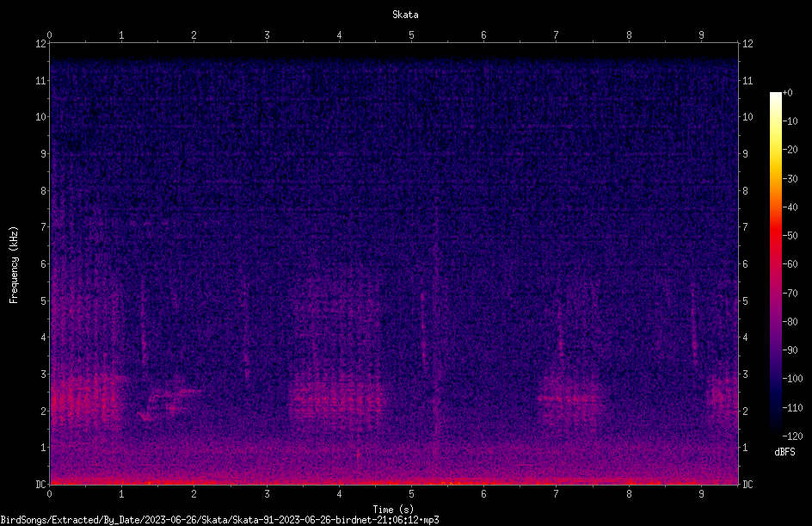Select the "Time (s)" axis label
The height and width of the screenshot is (526, 812).
pos(394,510)
